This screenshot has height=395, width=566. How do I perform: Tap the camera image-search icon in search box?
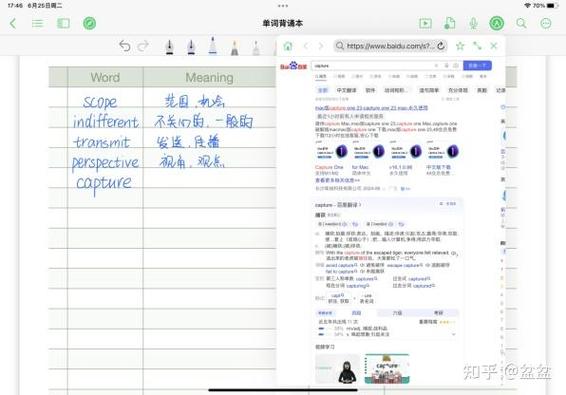456,66
